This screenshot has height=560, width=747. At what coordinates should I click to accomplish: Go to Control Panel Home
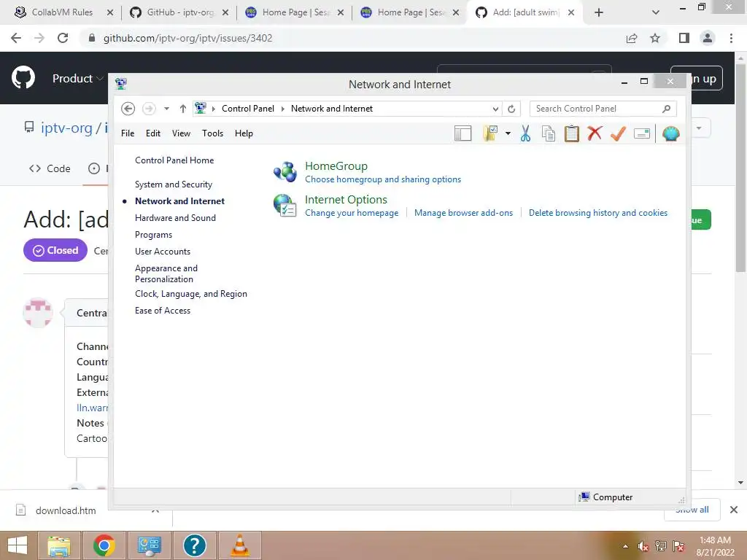(x=174, y=160)
